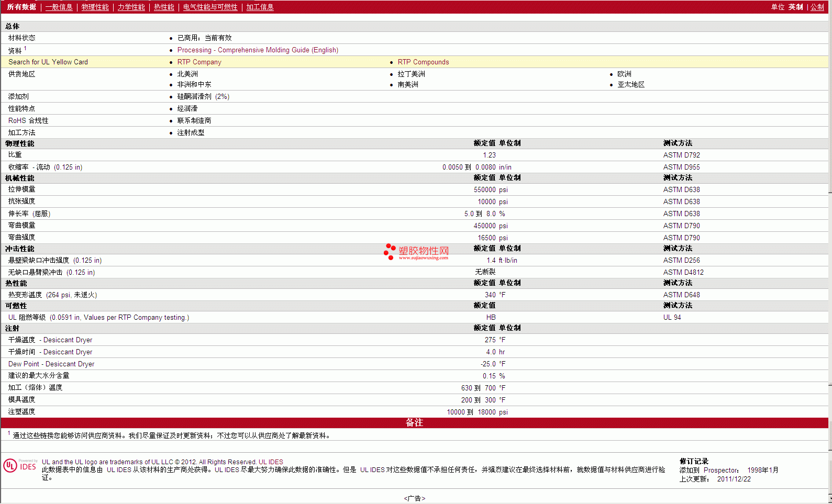Click ASTM D648 test method

click(x=681, y=295)
